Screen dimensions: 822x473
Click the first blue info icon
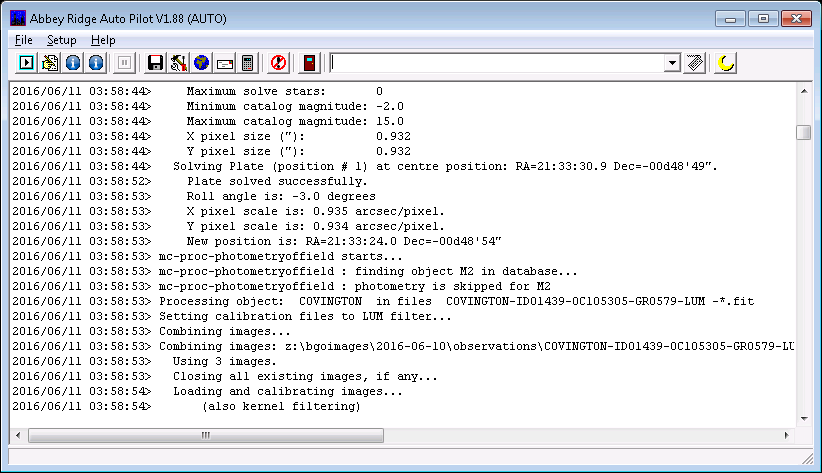coord(73,63)
